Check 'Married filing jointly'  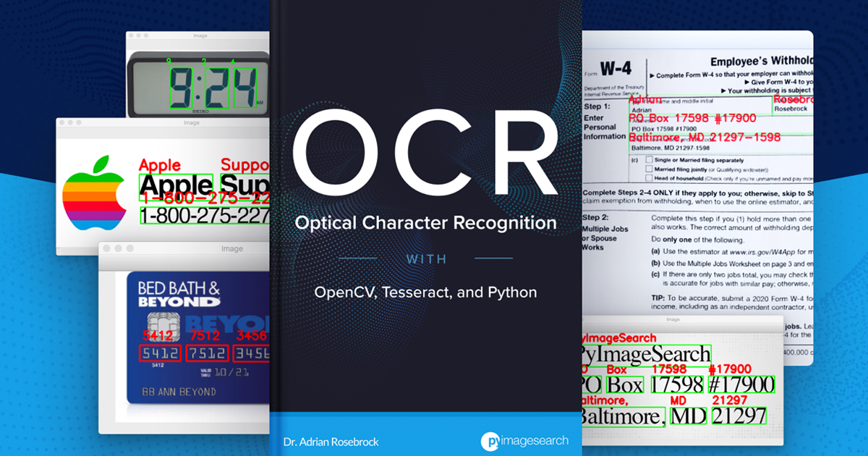click(x=649, y=170)
